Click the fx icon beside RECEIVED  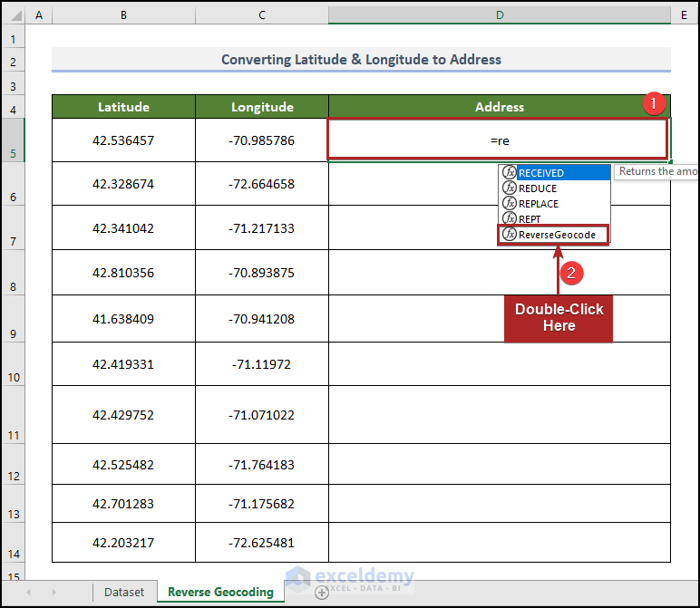(510, 172)
